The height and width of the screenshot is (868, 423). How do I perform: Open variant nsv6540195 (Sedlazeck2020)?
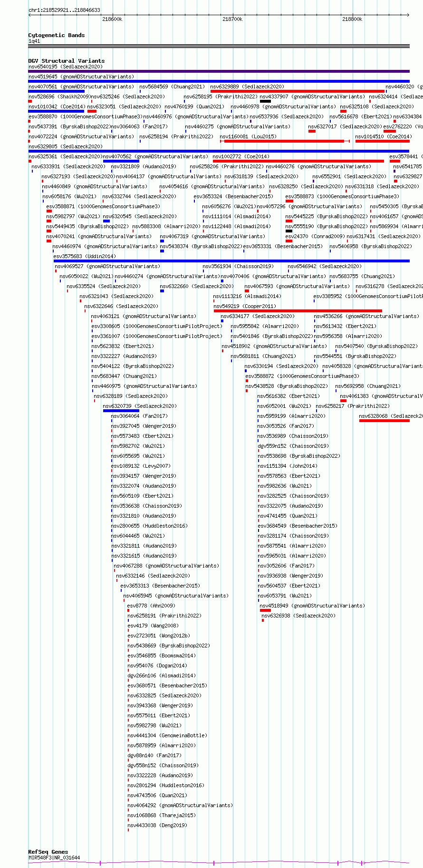[x=66, y=67]
